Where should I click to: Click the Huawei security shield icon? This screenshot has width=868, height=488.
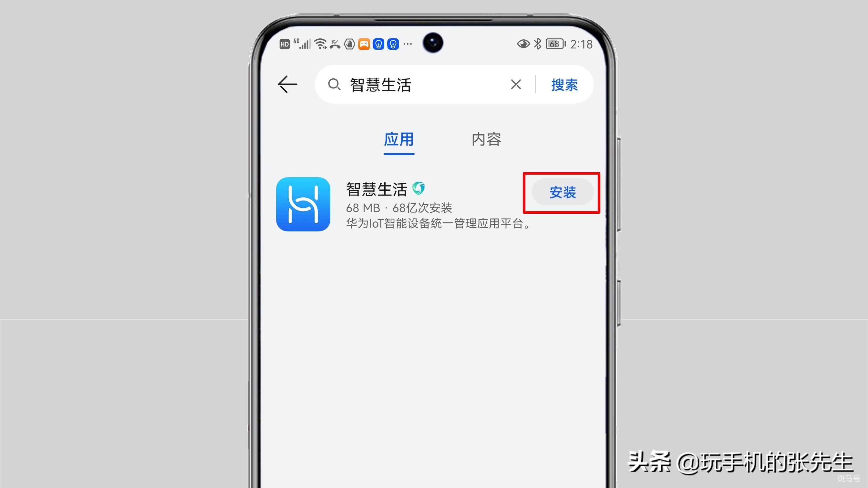[419, 188]
